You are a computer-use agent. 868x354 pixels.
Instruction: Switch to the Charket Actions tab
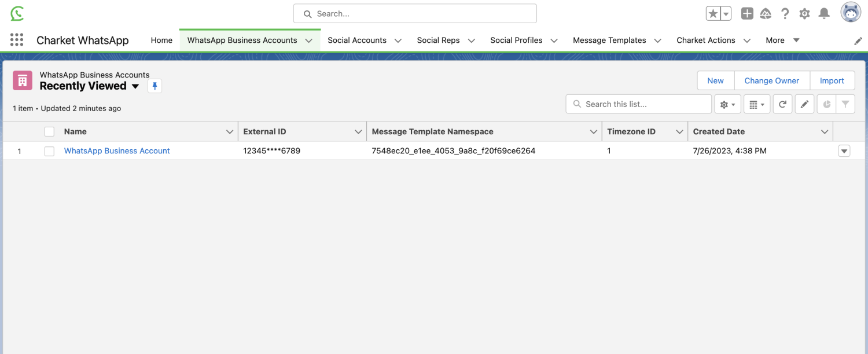[706, 40]
